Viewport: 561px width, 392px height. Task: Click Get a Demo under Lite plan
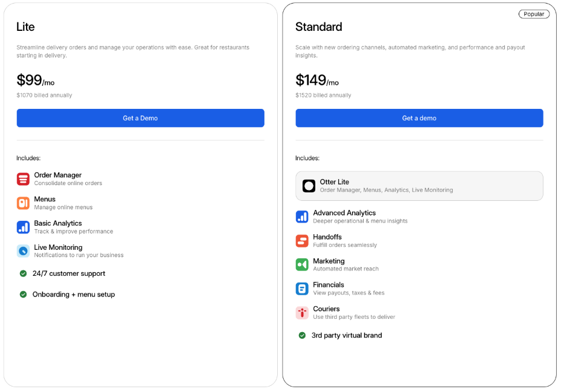pos(140,118)
